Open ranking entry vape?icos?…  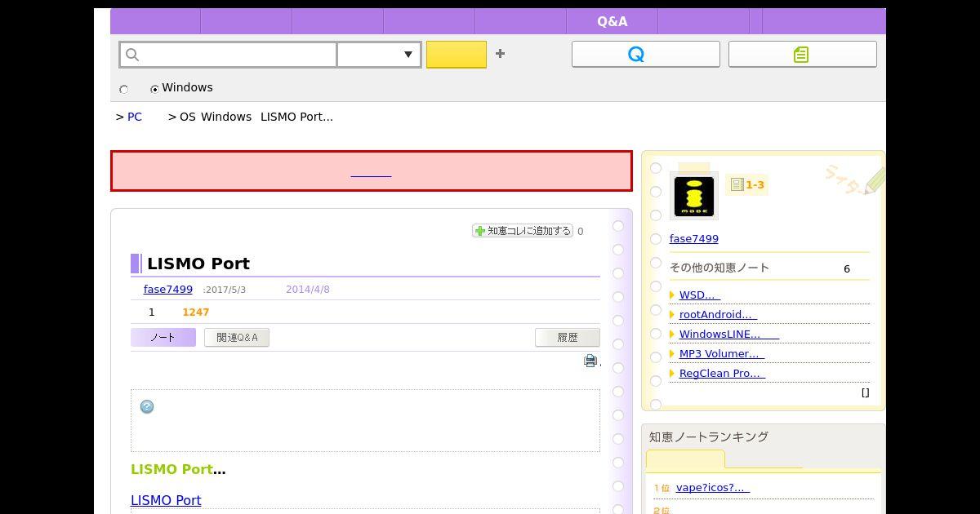click(x=713, y=487)
